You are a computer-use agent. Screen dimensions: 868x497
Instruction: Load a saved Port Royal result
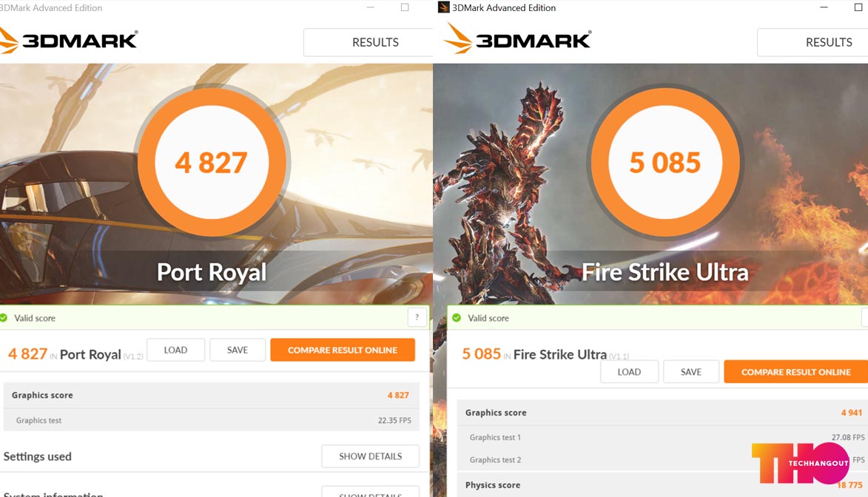point(175,350)
